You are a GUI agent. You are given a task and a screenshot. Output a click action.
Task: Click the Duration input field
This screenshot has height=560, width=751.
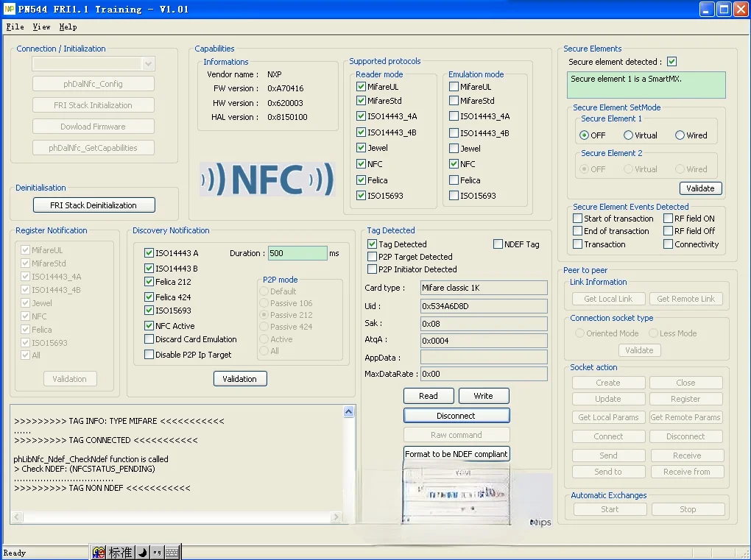[297, 253]
